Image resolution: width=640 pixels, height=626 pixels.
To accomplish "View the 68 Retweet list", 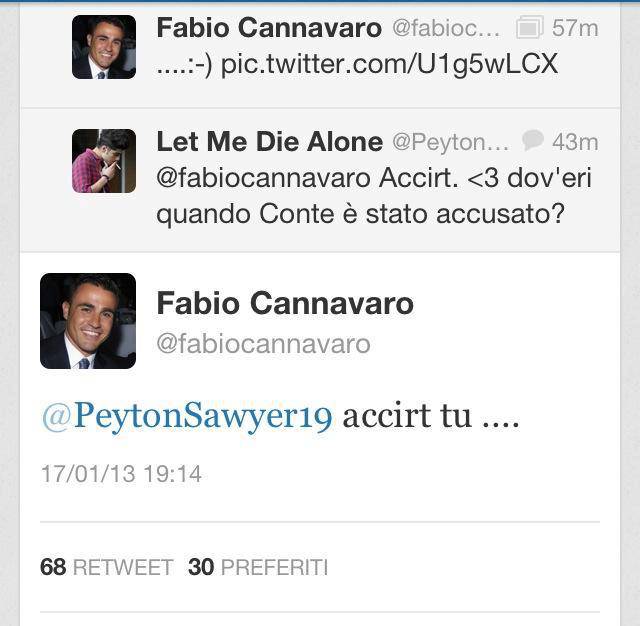I will point(106,567).
